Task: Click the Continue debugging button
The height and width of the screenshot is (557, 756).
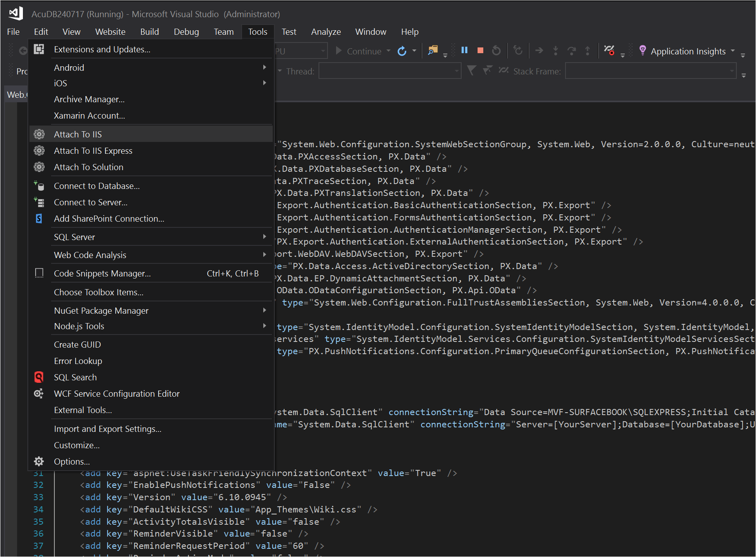Action: coord(359,51)
